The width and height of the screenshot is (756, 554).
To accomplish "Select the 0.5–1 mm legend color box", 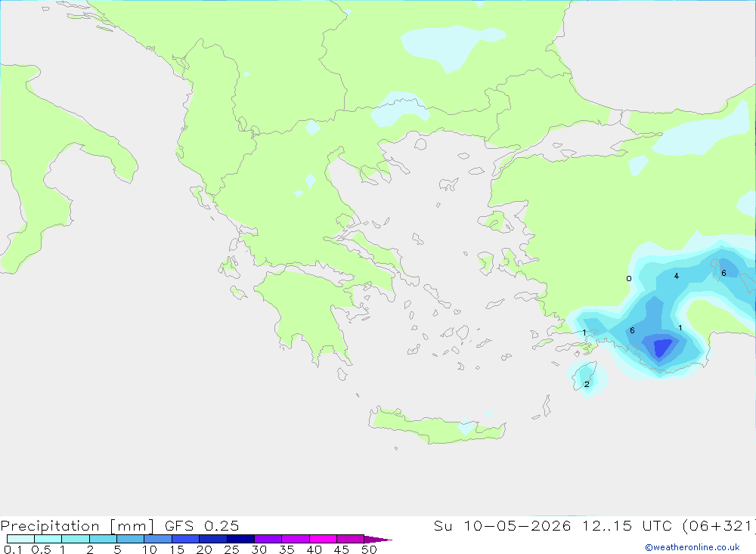I will pyautogui.click(x=48, y=539).
